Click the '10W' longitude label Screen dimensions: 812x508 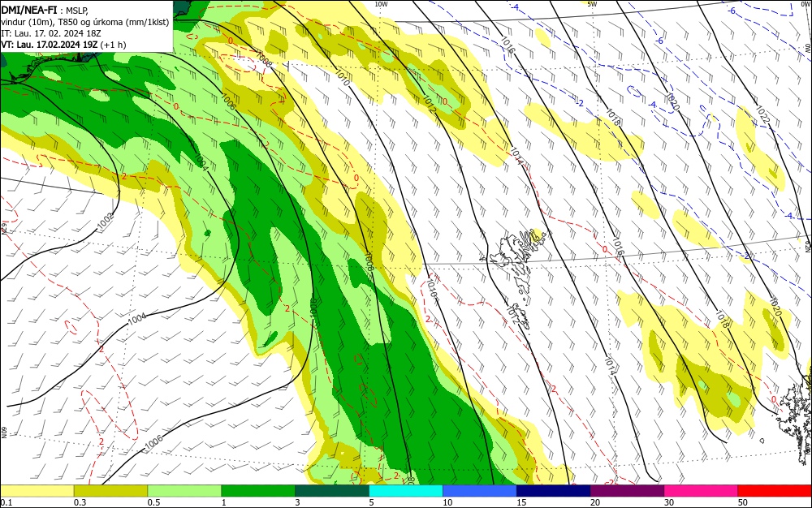tap(381, 3)
